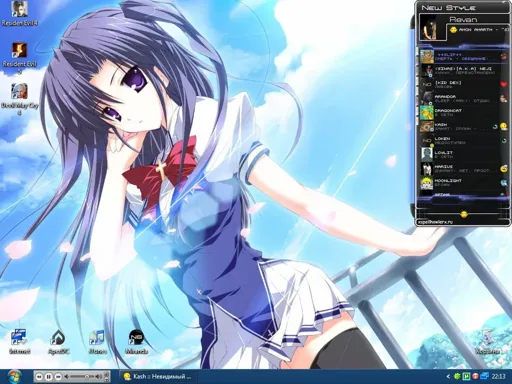
Task: Select the Dragoncat contact
Action: [463, 112]
